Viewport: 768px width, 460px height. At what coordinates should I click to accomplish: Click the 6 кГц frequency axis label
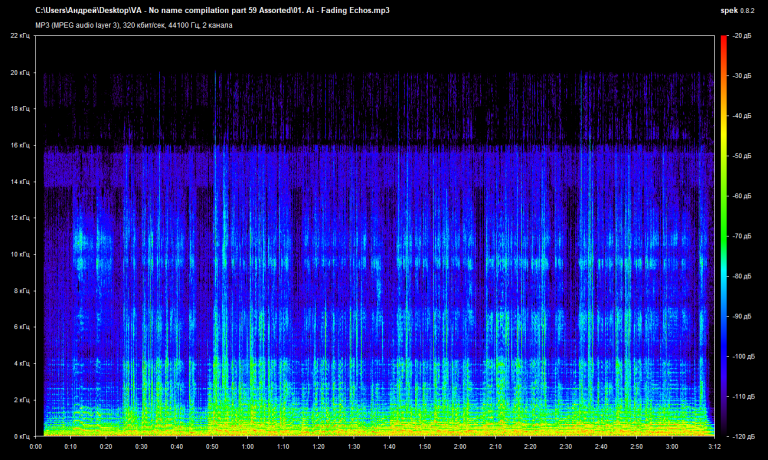(22, 327)
